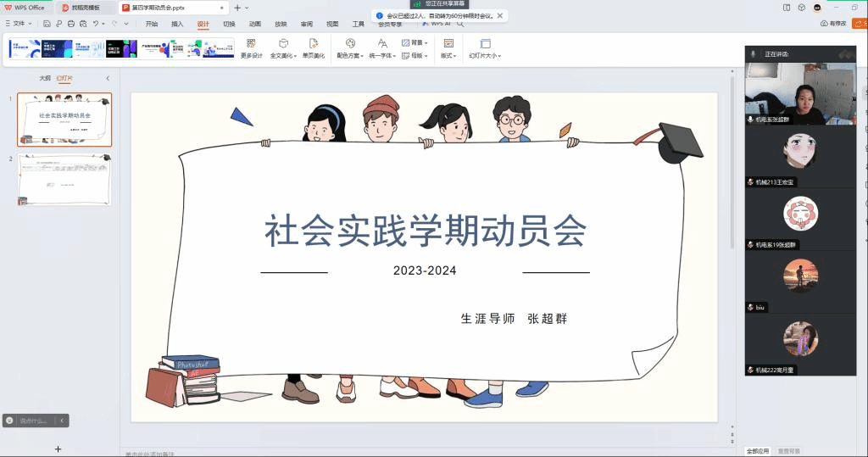Open 更多设计 (more designs) icon
Image resolution: width=868 pixels, height=457 pixels.
click(x=251, y=43)
